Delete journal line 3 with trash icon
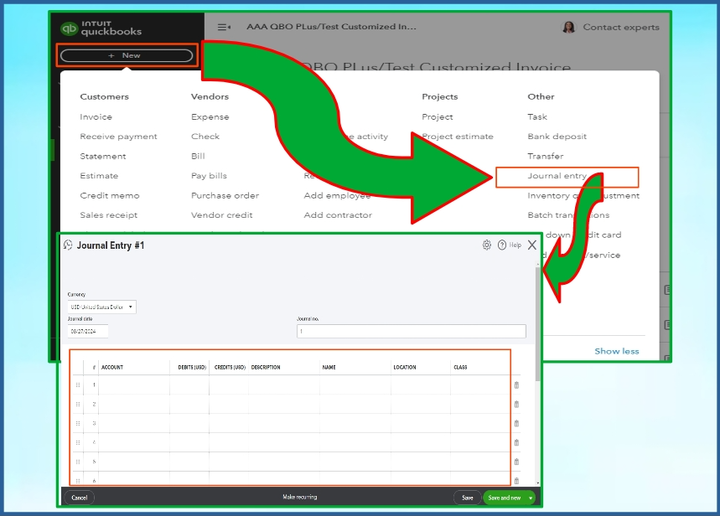720x516 pixels. (517, 424)
